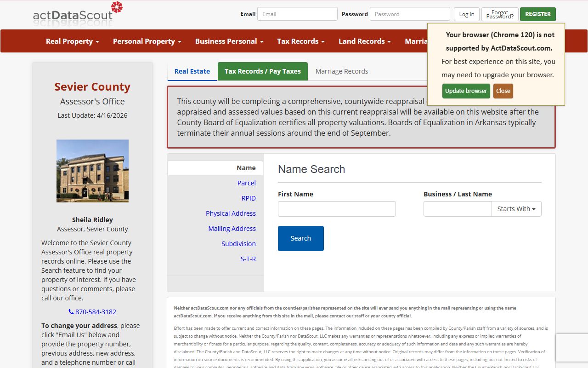
Task: Expand the Business Personal menu
Action: 229,41
